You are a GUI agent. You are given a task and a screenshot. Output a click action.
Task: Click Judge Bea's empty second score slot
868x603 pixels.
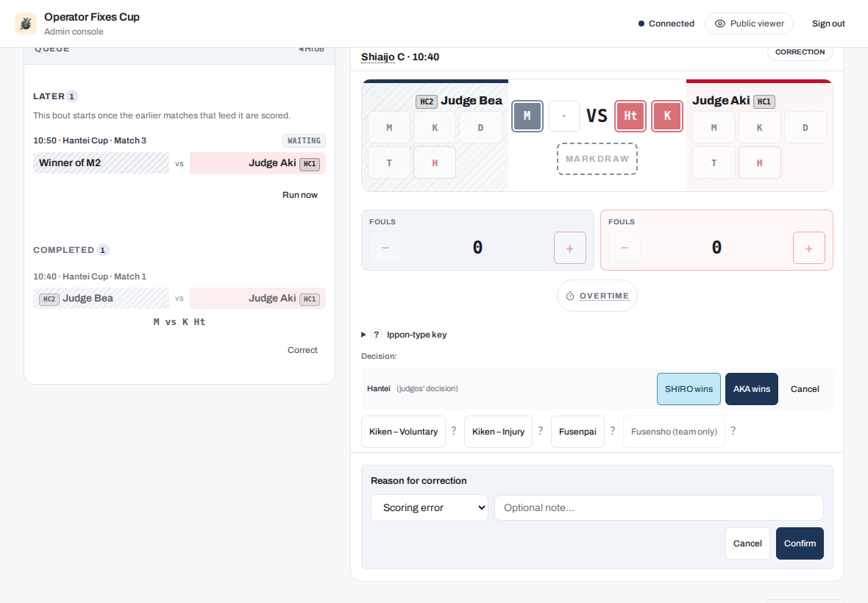[564, 116]
